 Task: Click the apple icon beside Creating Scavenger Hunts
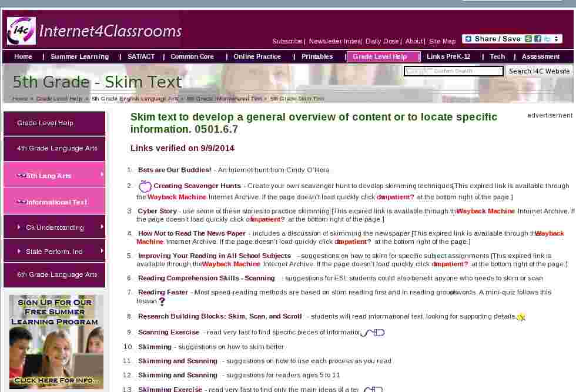click(x=145, y=186)
